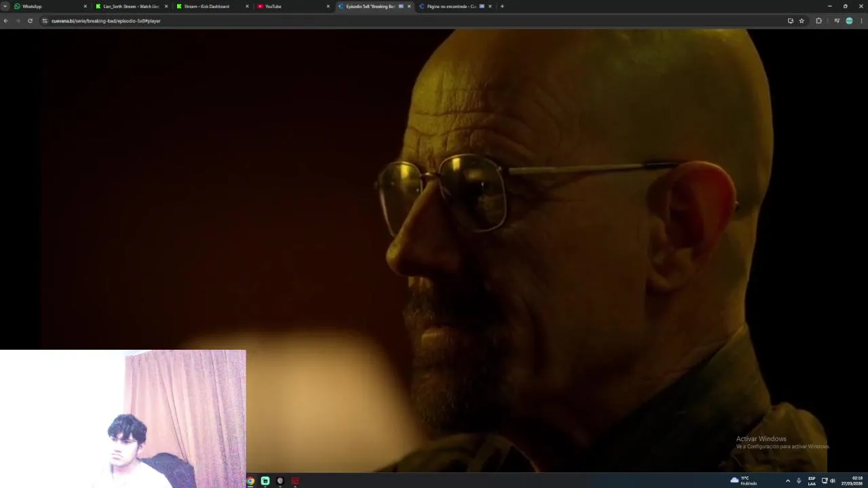868x488 pixels.
Task: Close the WhatsApp tab
Action: point(85,6)
